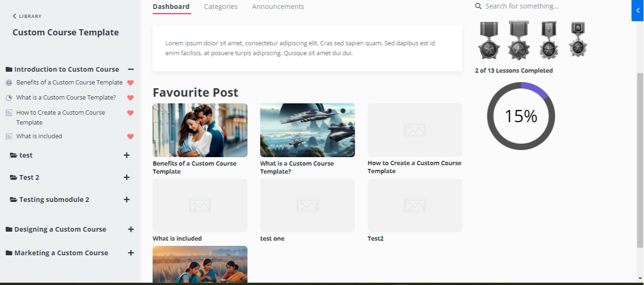Unfavorite What is a Custom Course Template?
Image resolution: width=644 pixels, height=285 pixels.
pos(130,97)
